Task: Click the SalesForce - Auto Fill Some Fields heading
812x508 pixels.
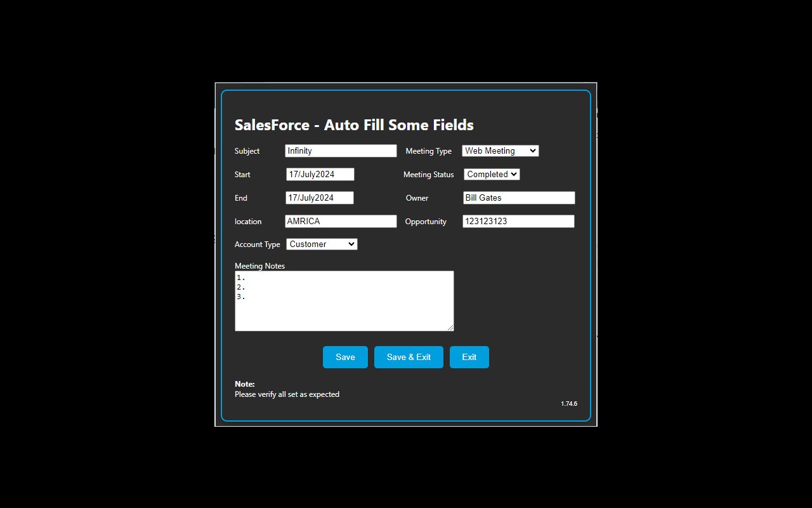Action: click(x=354, y=125)
